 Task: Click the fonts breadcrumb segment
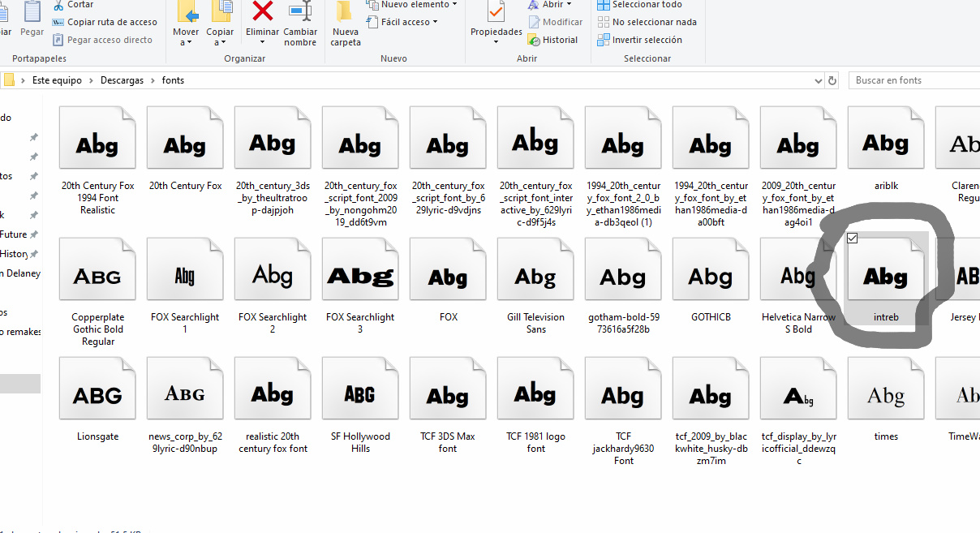click(173, 80)
